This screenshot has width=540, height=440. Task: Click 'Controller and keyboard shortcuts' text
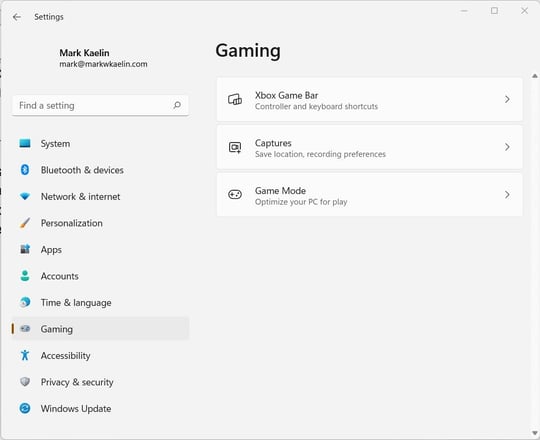(x=316, y=106)
